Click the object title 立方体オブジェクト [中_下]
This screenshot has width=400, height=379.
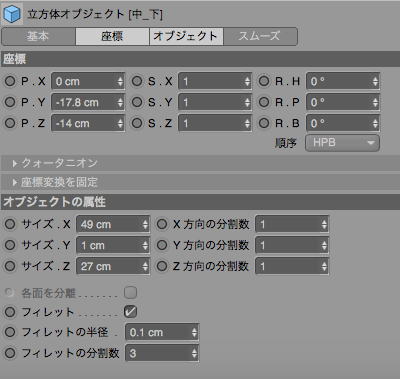(95, 14)
